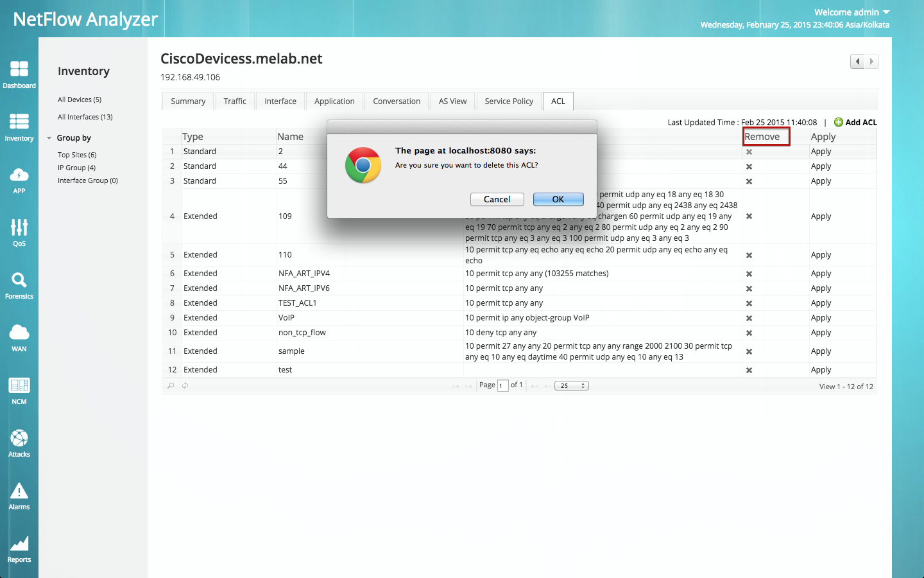Click the remove icon for ACL 110

pos(749,256)
